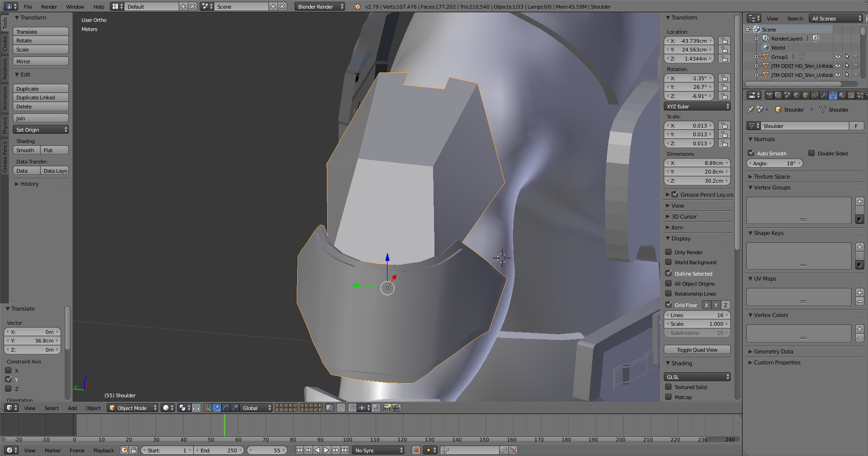Enable the All Object Origins checkbox

coord(668,283)
